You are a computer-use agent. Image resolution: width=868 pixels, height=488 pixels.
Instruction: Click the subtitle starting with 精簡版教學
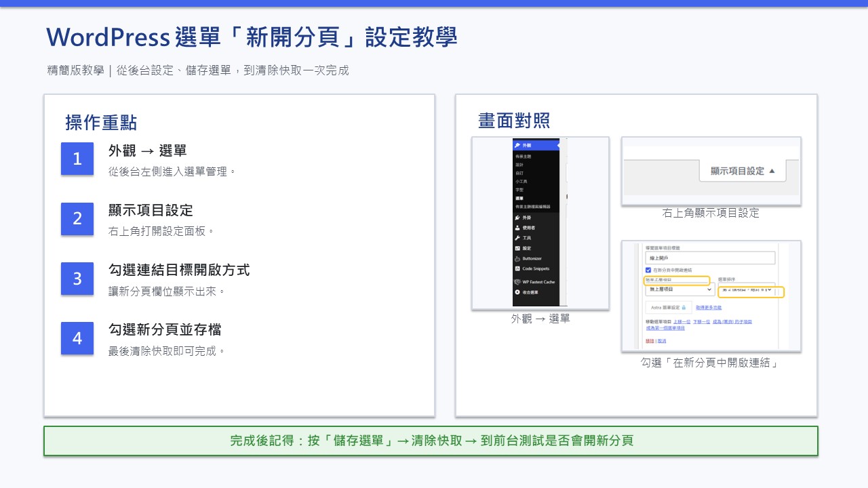tap(198, 70)
